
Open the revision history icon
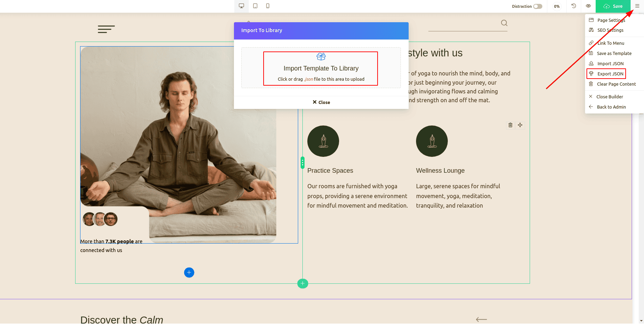tap(574, 6)
